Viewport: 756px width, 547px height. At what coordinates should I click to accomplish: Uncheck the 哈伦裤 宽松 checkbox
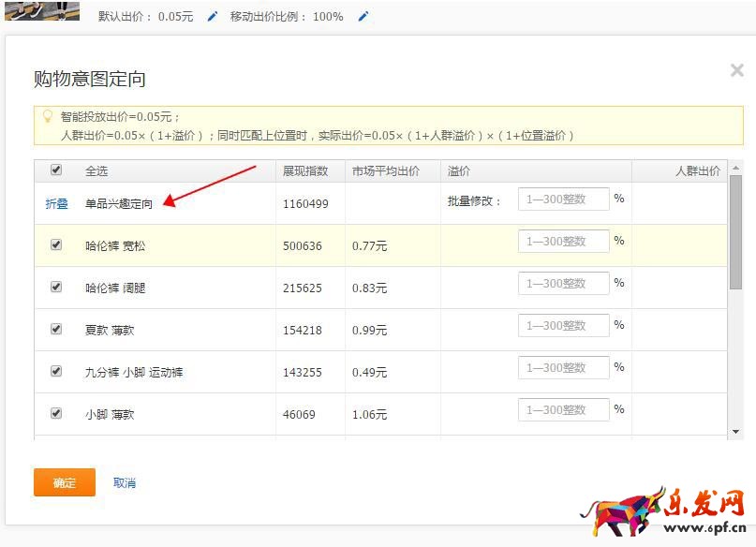56,244
